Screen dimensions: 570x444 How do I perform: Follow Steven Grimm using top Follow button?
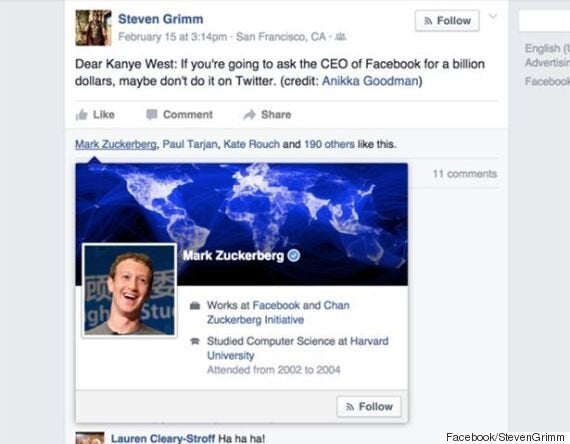coord(447,21)
